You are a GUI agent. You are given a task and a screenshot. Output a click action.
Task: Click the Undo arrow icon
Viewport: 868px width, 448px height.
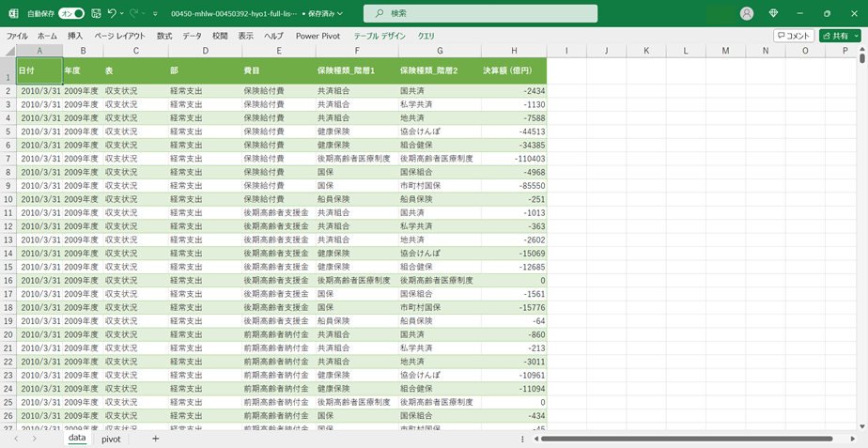tap(112, 14)
